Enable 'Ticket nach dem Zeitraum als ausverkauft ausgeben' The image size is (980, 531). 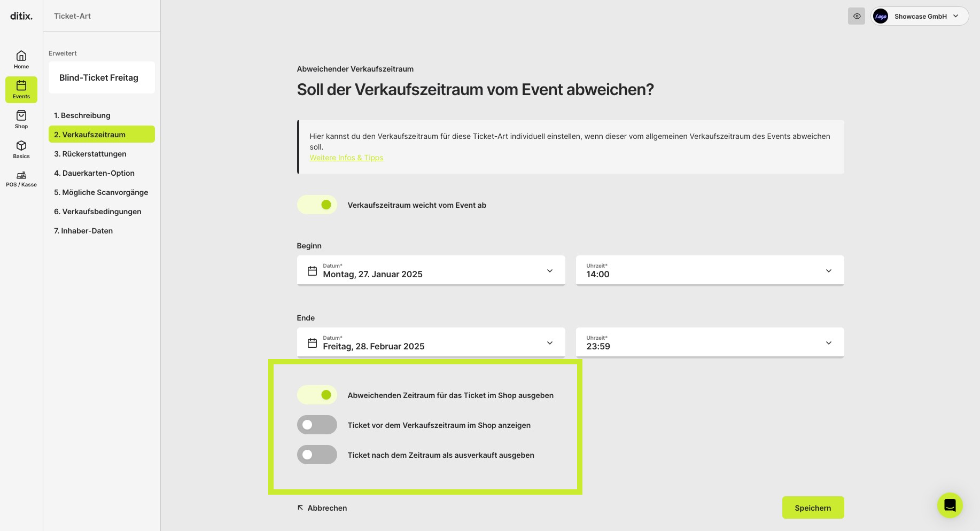(x=317, y=455)
